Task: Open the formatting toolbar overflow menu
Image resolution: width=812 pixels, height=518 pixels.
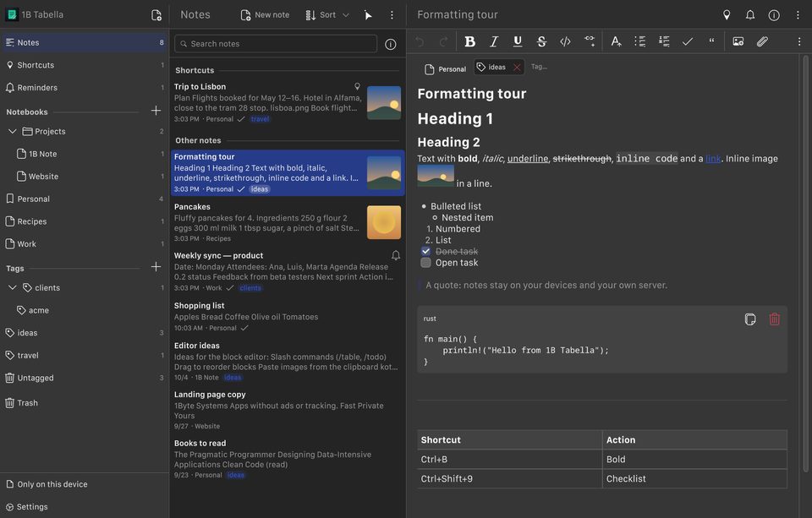Action: (x=799, y=41)
